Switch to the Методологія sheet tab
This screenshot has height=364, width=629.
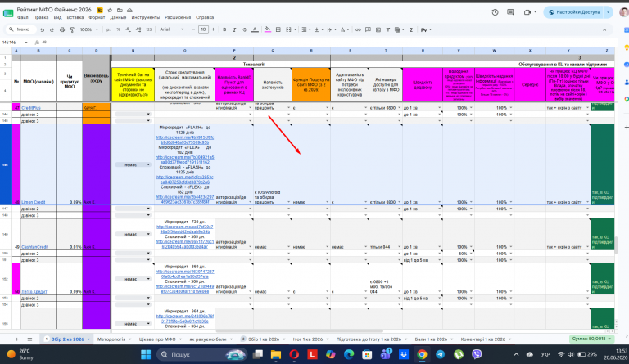coord(111,339)
